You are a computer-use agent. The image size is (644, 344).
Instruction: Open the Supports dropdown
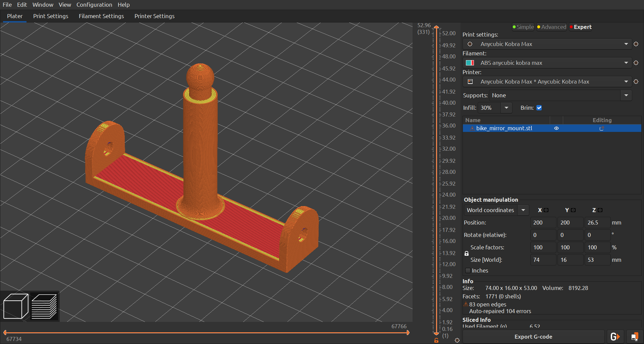[x=626, y=95]
